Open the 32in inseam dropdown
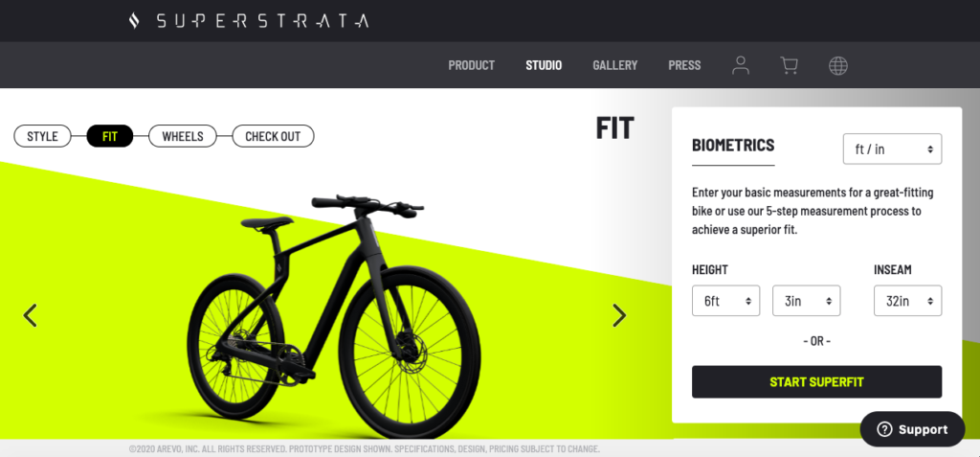 click(907, 301)
